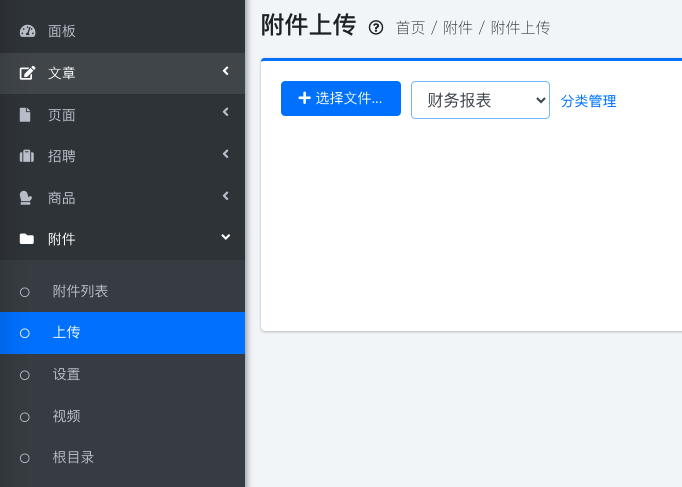
Task: Click the dashboard gauge icon beside 面板
Action: [27, 31]
